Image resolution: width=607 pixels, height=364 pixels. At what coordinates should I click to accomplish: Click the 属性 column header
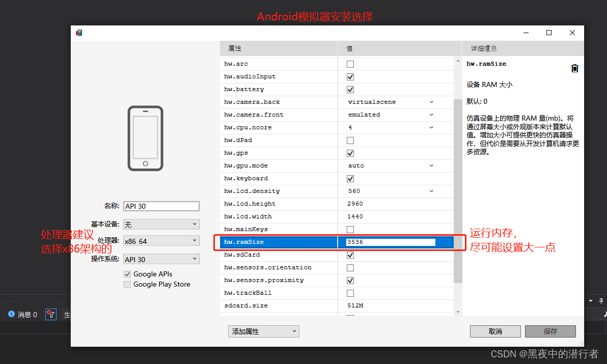tap(234, 48)
